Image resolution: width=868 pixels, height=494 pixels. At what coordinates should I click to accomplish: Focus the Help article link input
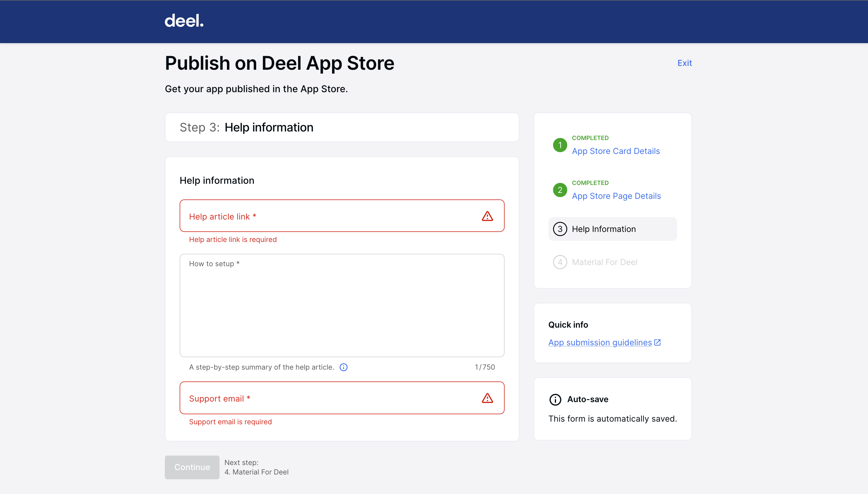tap(342, 216)
